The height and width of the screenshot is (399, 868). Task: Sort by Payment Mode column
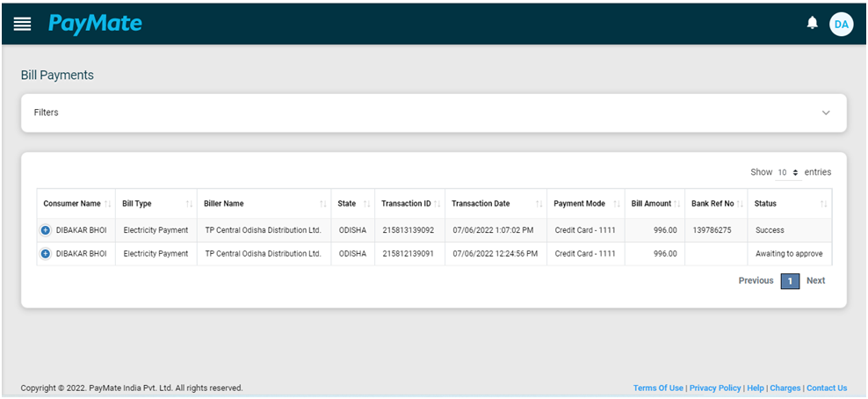[x=586, y=204]
